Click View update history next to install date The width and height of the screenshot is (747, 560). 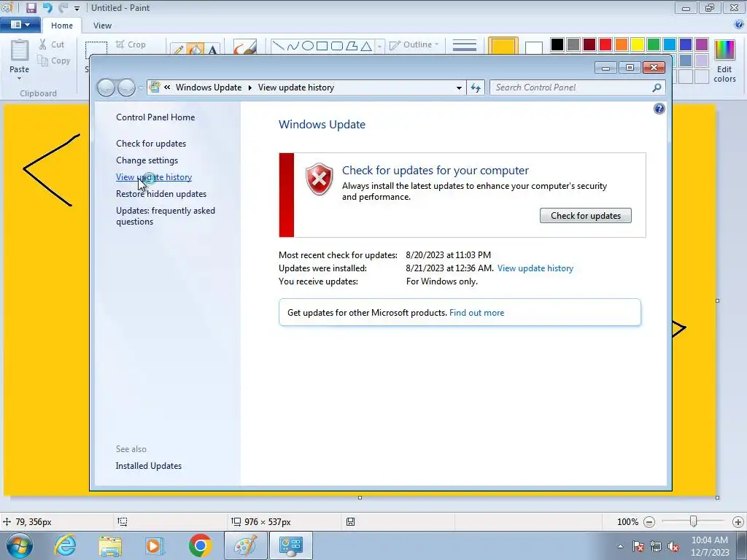pos(535,268)
